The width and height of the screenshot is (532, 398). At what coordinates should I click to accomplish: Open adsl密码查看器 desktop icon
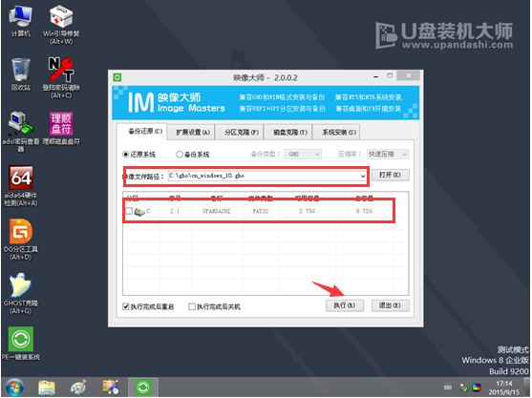pos(20,131)
